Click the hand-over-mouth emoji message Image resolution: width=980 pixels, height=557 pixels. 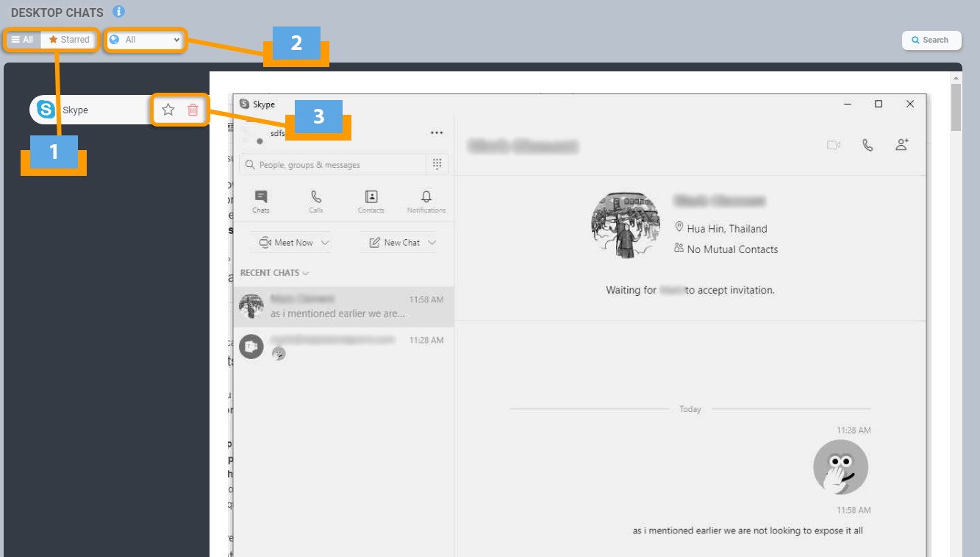tap(840, 468)
